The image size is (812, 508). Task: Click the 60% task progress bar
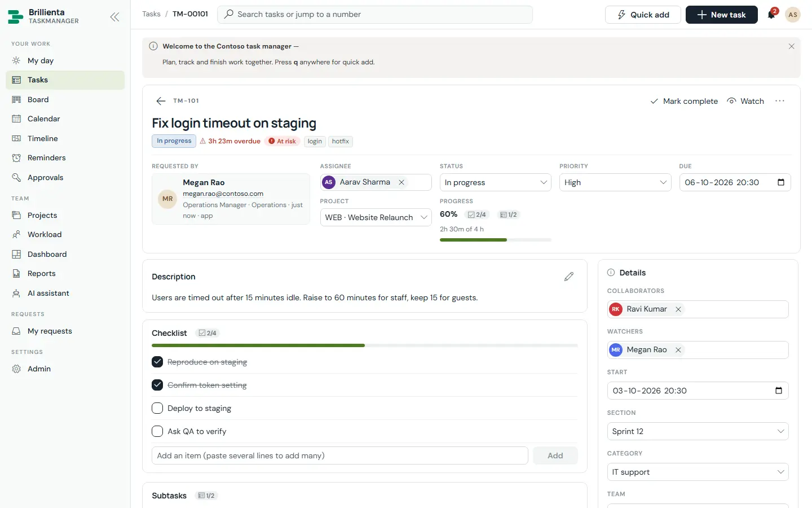[496, 240]
